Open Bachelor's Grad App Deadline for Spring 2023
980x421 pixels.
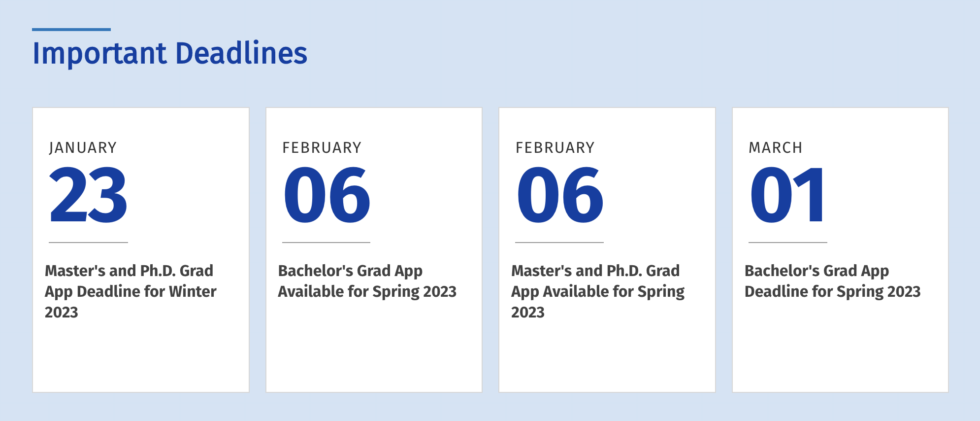click(x=832, y=281)
